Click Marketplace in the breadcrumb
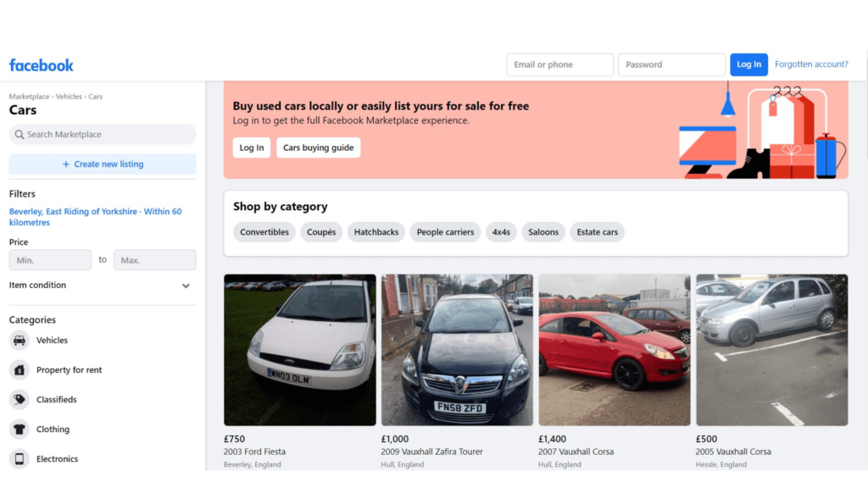This screenshot has height=488, width=868. click(x=29, y=97)
